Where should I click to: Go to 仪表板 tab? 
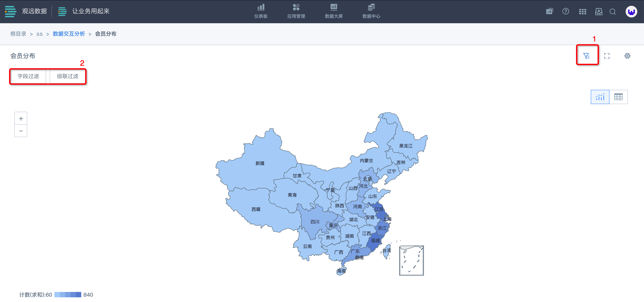coord(261,11)
